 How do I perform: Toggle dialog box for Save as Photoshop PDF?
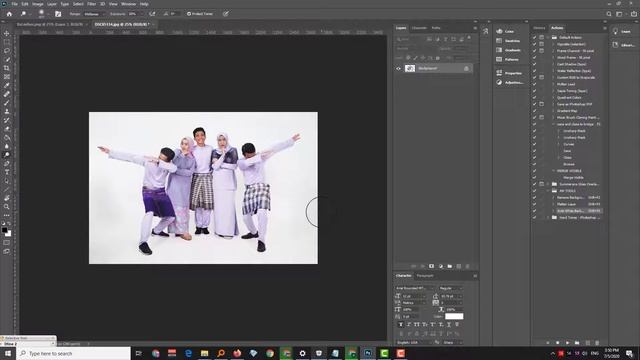[x=542, y=104]
